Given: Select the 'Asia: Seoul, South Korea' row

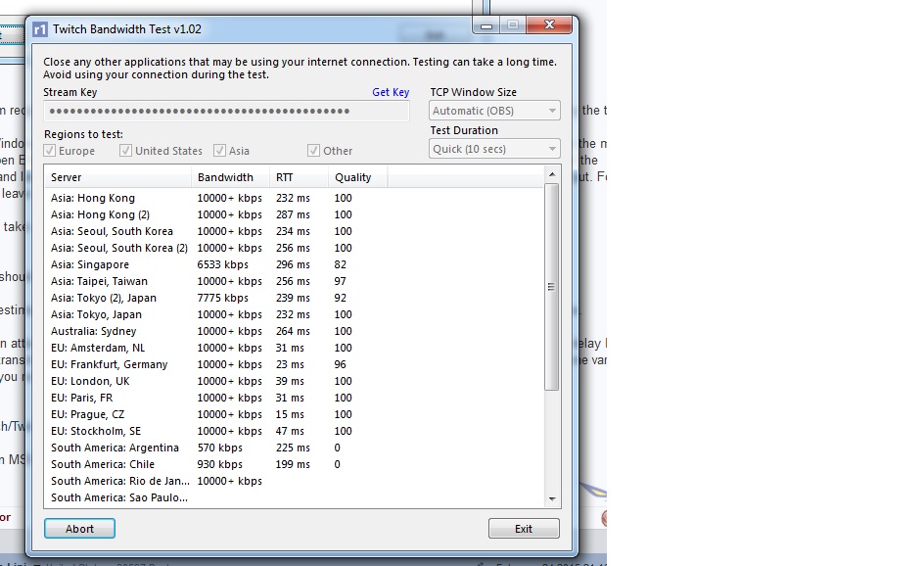Looking at the screenshot, I should click(295, 231).
